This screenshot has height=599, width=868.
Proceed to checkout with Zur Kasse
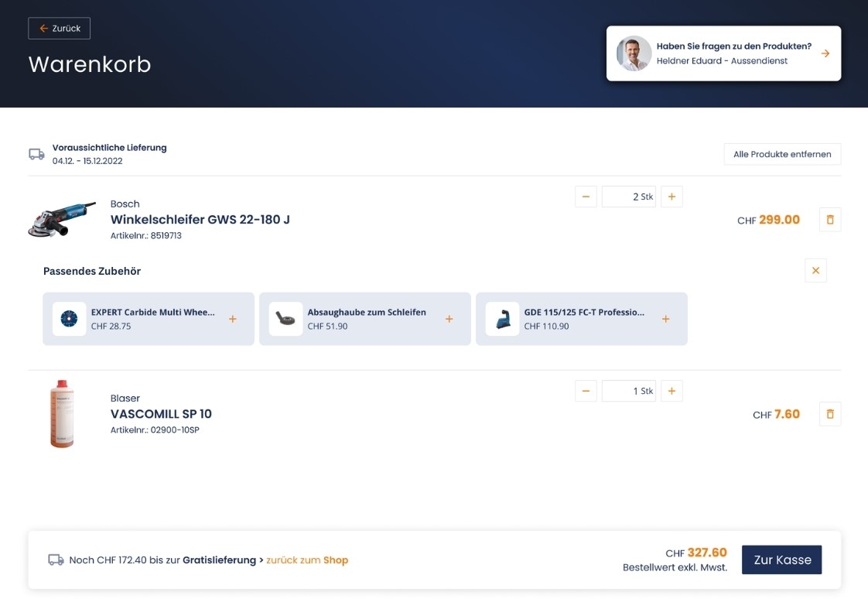tap(781, 560)
